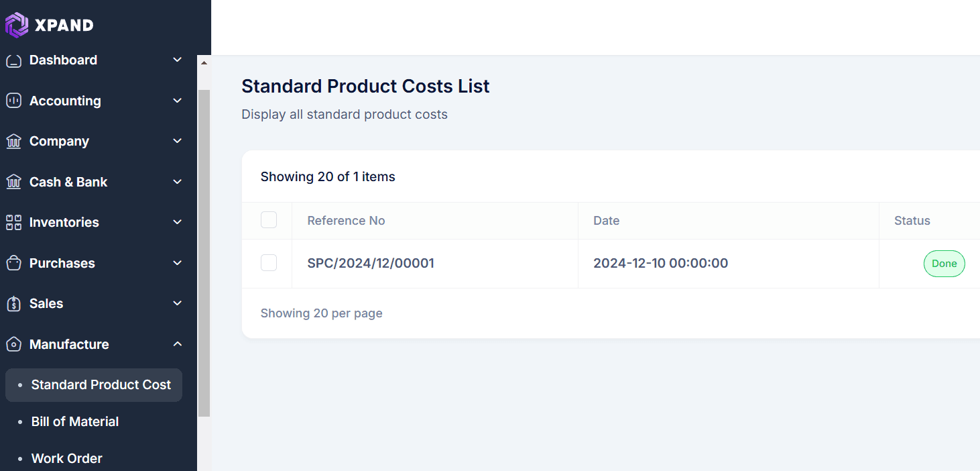Select the Manufacture factory icon
This screenshot has width=980, height=471.
click(13, 344)
